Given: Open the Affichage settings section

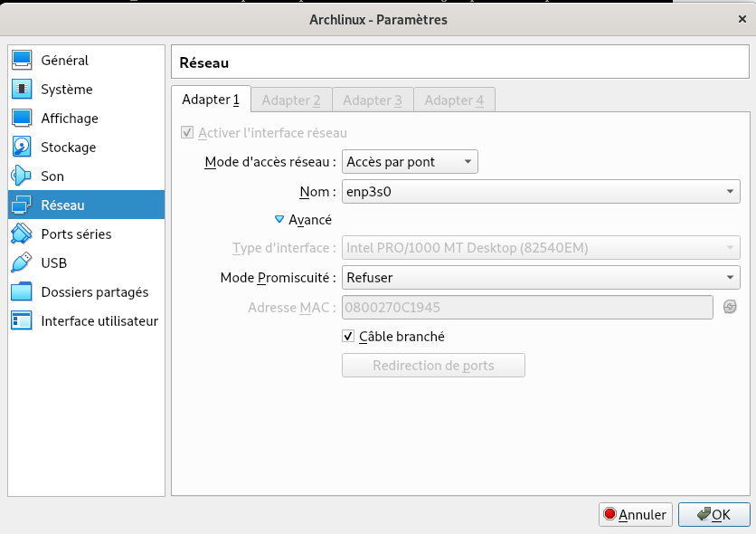Looking at the screenshot, I should click(86, 119).
